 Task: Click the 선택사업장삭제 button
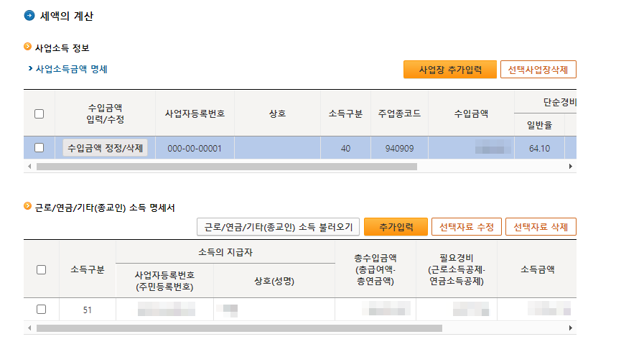538,70
